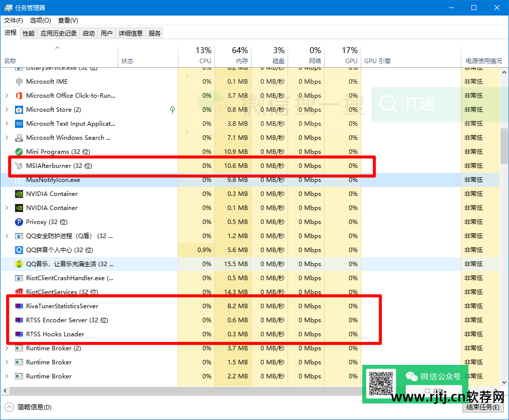Expand Runtime Broker with 1.5 MB memory

point(7,362)
